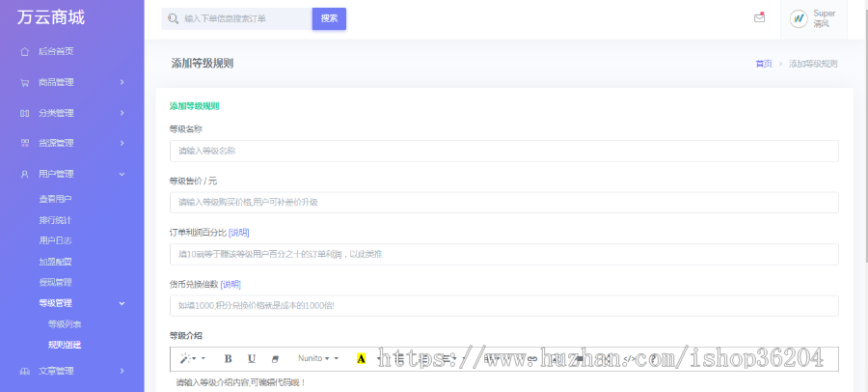Click the eraser remove-format icon
The image size is (868, 392).
click(276, 359)
